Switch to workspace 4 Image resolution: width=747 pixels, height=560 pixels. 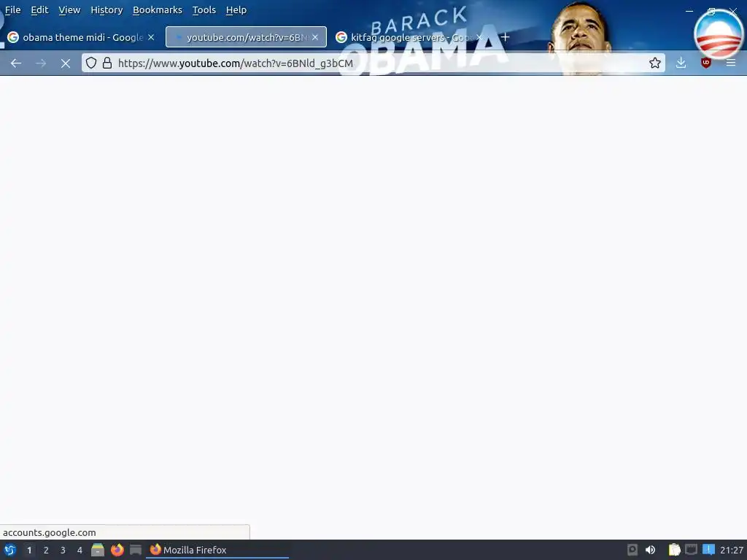coord(80,550)
